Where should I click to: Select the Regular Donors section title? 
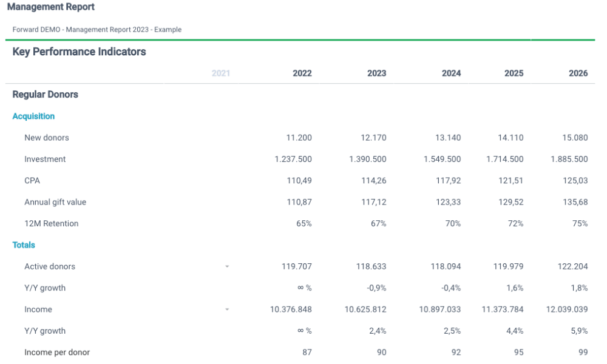(46, 95)
